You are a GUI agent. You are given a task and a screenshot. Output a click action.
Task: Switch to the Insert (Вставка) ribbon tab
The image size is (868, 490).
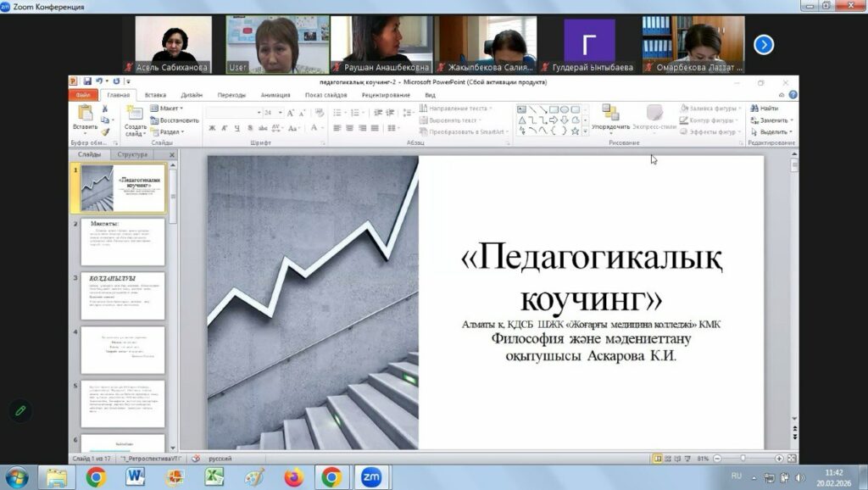point(155,95)
